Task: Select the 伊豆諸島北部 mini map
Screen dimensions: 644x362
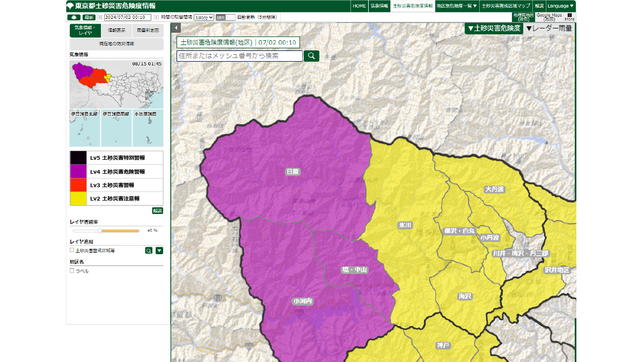Action: coord(85,129)
